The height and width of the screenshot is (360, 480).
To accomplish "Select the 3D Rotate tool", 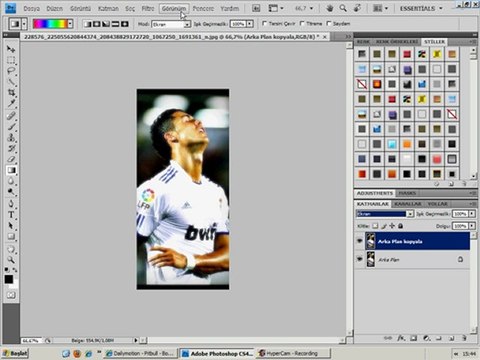I will pos(11,249).
